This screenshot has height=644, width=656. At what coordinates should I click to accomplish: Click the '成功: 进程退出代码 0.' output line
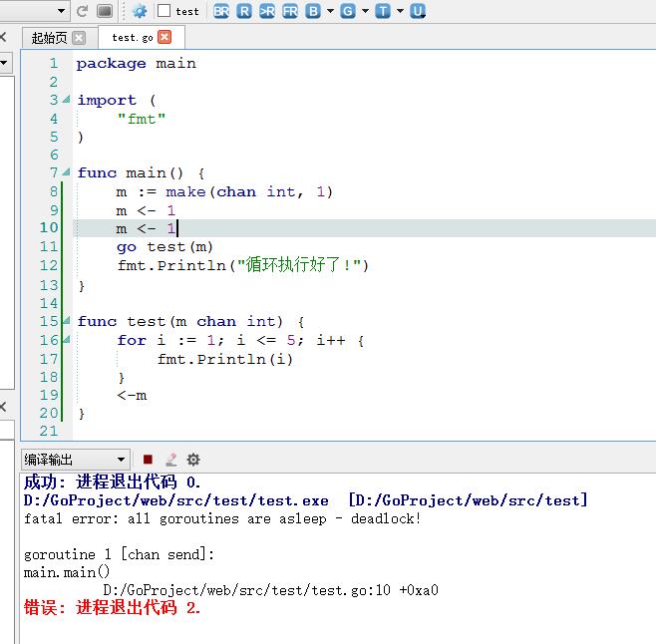point(112,483)
